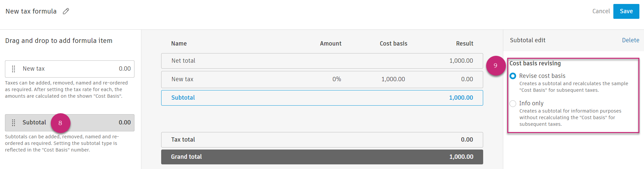Image resolution: width=644 pixels, height=169 pixels.
Task: Click the pencil icon to rename formula
Action: pos(66,11)
